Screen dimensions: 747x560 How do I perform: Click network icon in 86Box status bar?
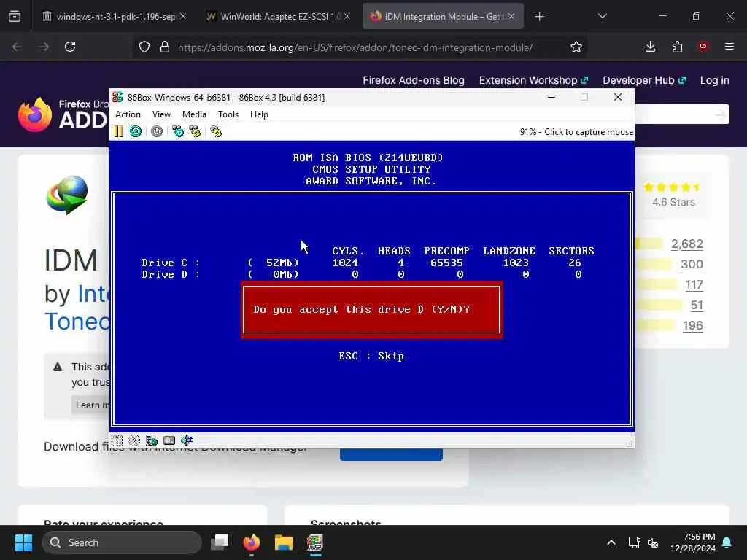coord(152,440)
